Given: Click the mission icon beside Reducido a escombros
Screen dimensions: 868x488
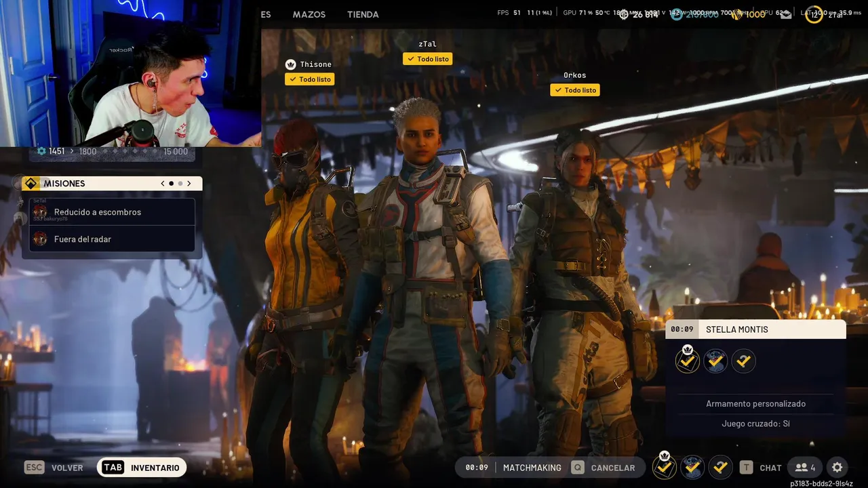Looking at the screenshot, I should tap(41, 211).
